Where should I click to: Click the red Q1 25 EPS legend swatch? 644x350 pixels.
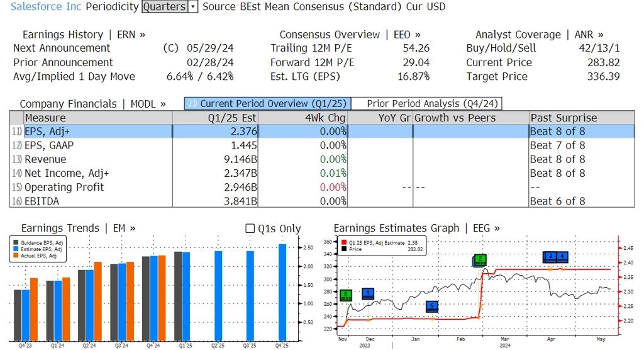click(344, 242)
